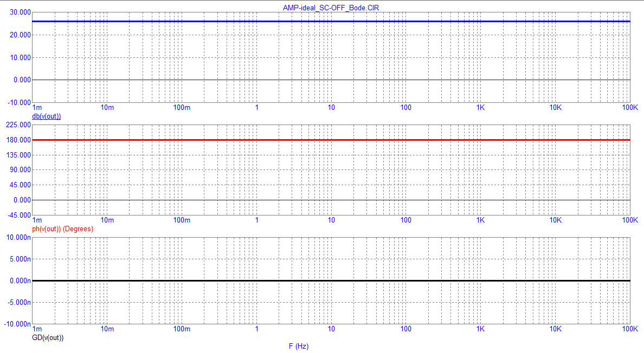Click 1m on the phase plot frequency axis

coord(37,220)
